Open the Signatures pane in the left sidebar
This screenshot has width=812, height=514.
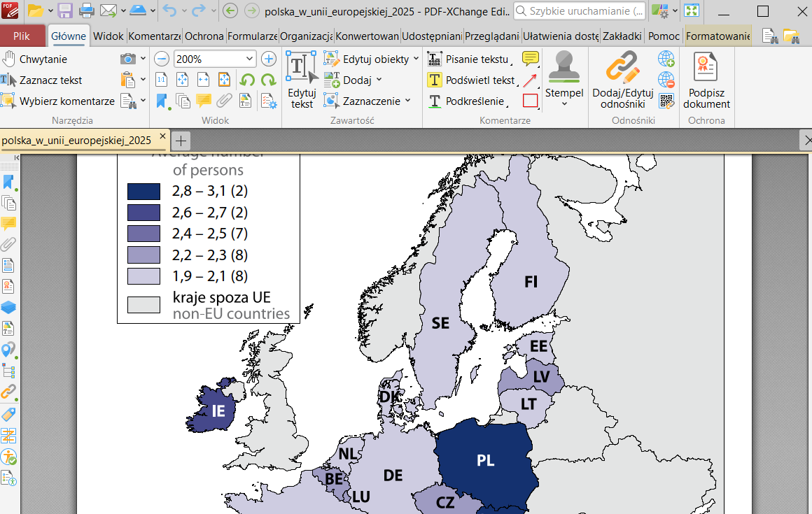click(8, 286)
